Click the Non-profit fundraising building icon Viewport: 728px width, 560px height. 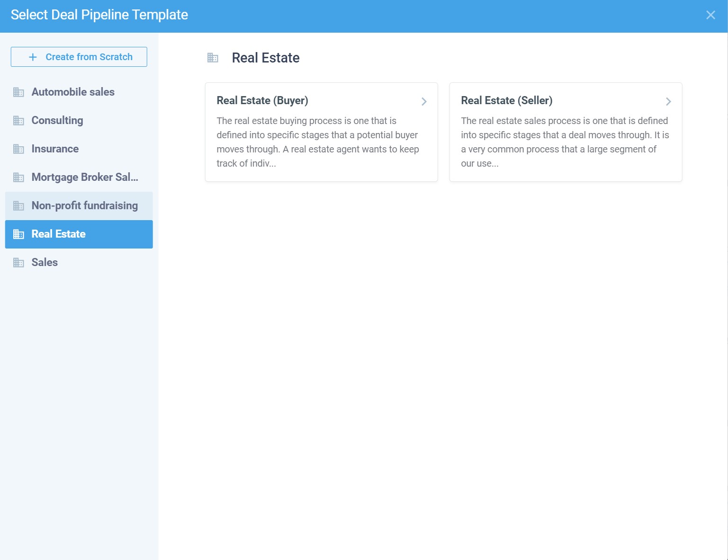click(18, 206)
